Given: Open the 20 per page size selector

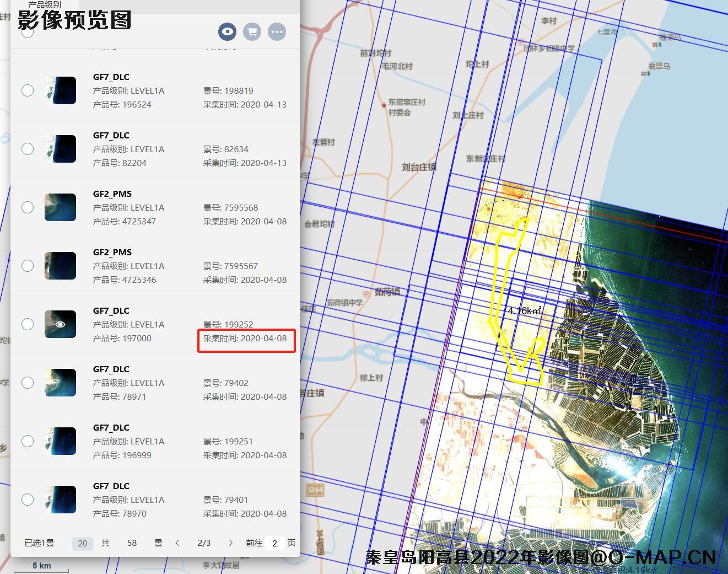Looking at the screenshot, I should 83,543.
